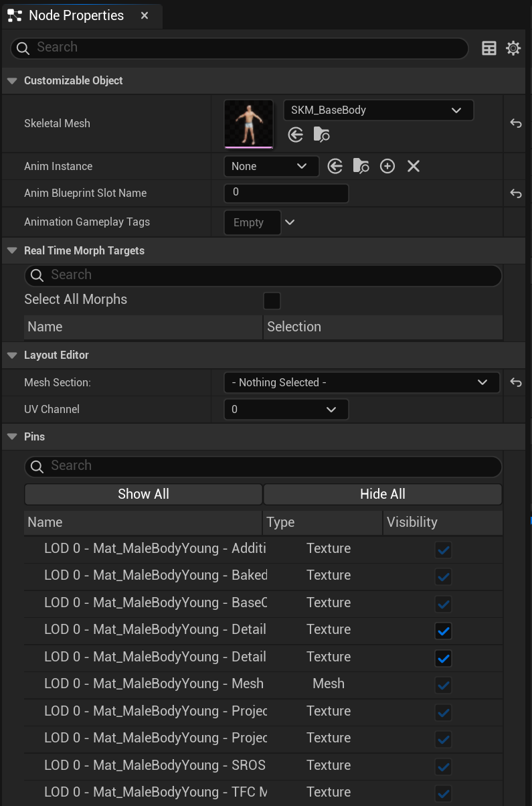The height and width of the screenshot is (806, 532).
Task: Open the SKM_BaseBody mesh dropdown
Action: [x=378, y=110]
